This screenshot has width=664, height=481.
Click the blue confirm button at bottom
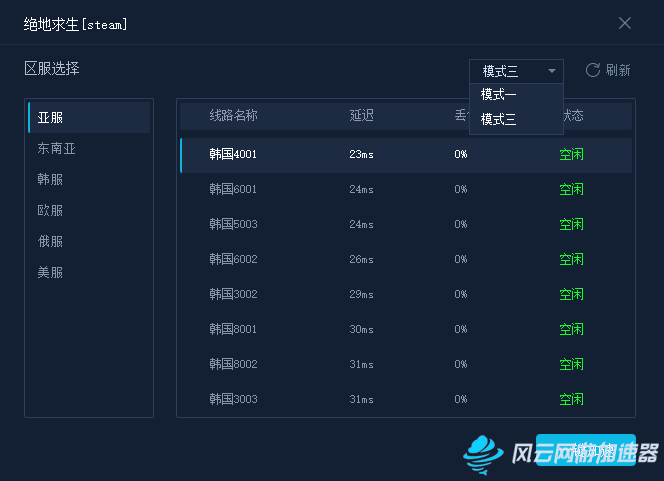click(586, 450)
